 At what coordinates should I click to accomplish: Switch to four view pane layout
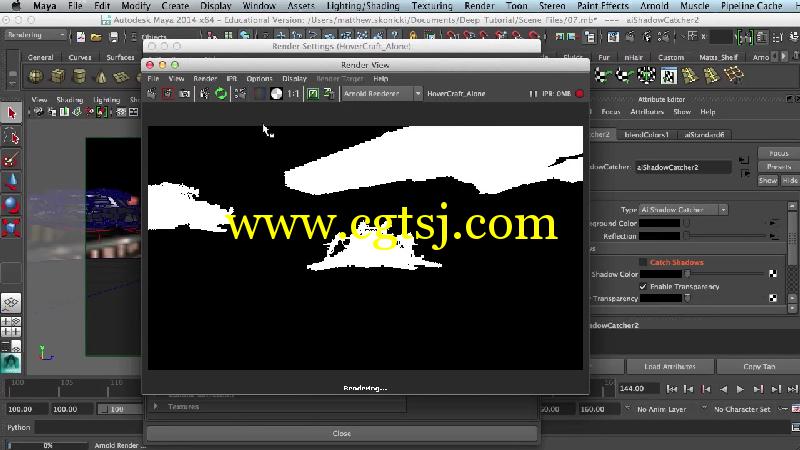click(x=11, y=327)
